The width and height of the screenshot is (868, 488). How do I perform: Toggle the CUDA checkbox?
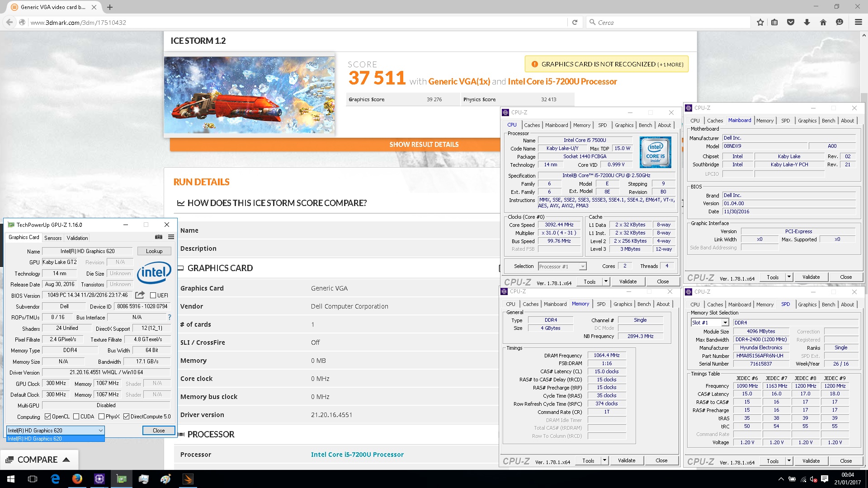(76, 417)
